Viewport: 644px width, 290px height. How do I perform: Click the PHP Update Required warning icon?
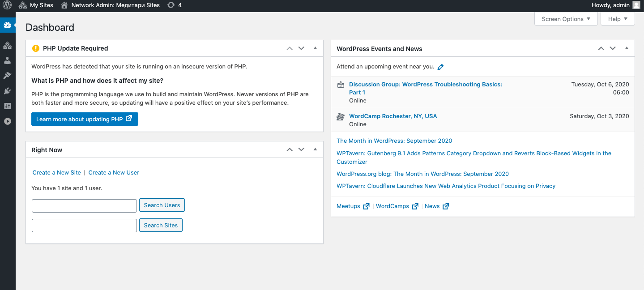(x=36, y=48)
